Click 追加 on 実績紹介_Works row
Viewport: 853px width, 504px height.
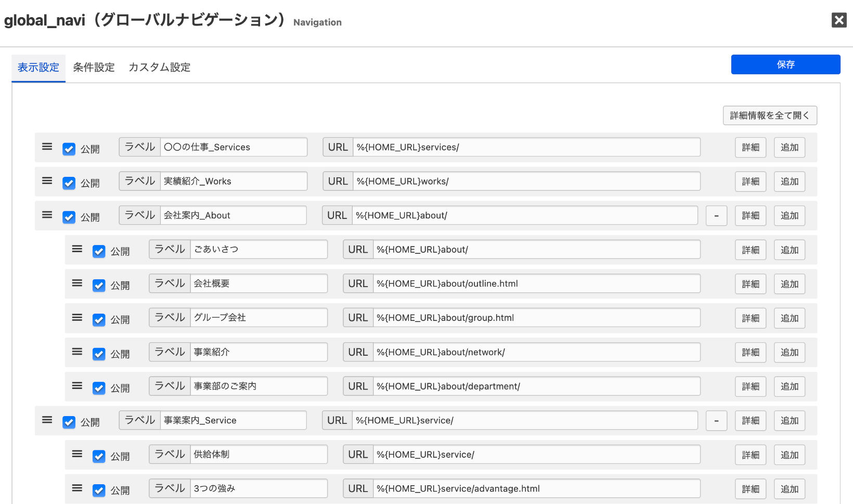pos(790,182)
